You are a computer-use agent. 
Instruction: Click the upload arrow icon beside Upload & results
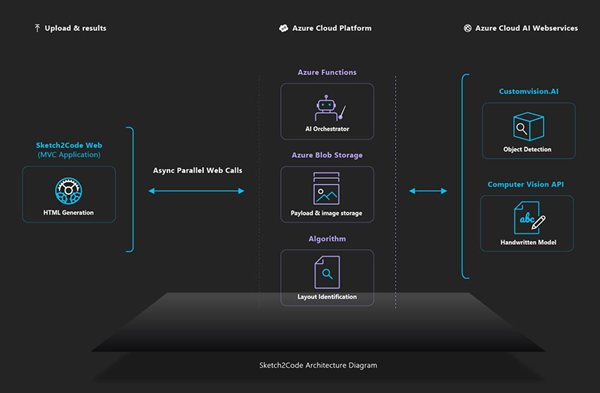(x=37, y=28)
